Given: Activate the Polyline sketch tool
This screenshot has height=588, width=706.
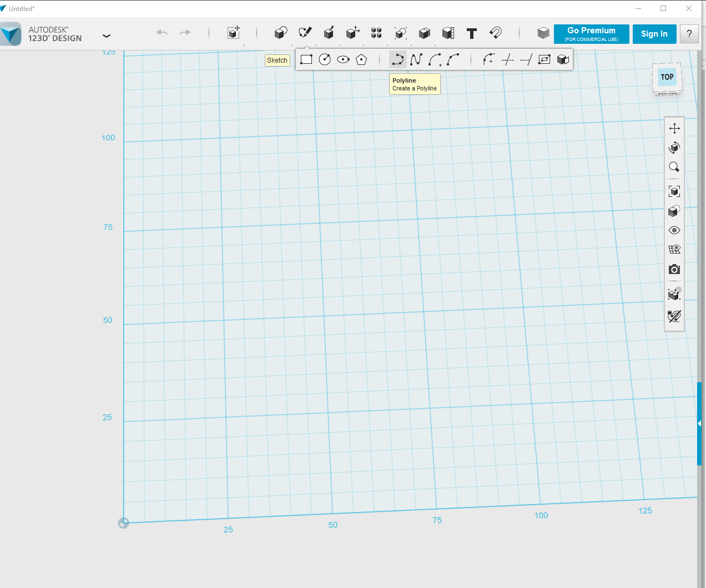Looking at the screenshot, I should (x=397, y=59).
